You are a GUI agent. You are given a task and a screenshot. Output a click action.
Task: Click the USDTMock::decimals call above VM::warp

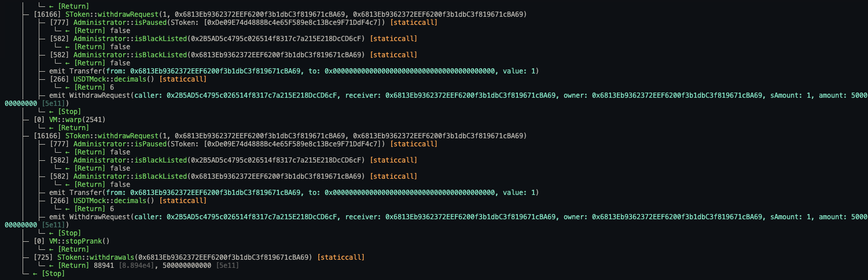click(x=128, y=79)
